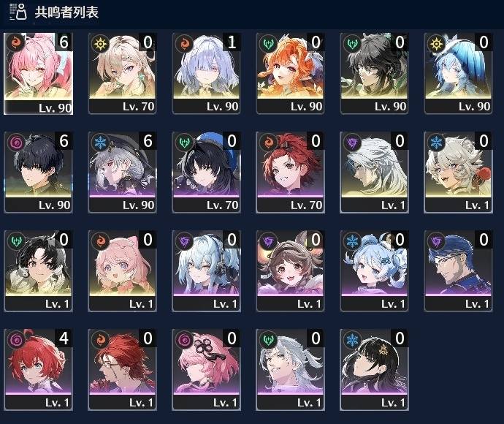Click the Aero element icon on dark-haired Lv. 90 male
This screenshot has width=504, height=424.
click(352, 44)
